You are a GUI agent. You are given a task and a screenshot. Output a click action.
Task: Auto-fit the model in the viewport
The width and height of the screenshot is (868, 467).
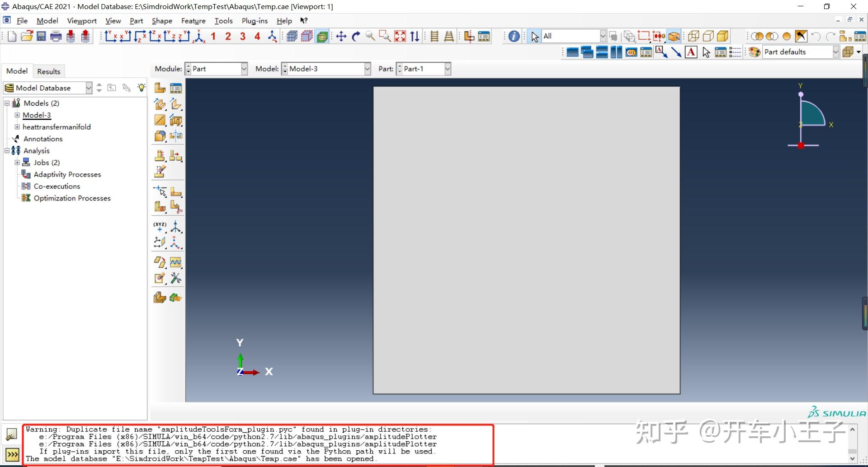coord(400,36)
